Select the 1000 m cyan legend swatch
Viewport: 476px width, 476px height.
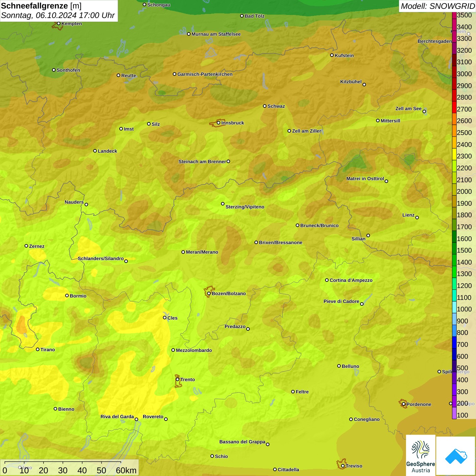click(x=454, y=307)
